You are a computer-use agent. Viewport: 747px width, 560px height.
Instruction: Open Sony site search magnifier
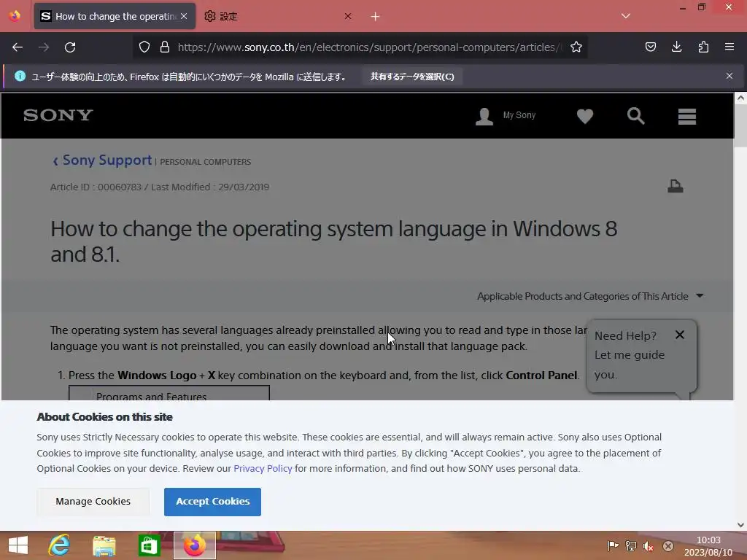point(635,116)
